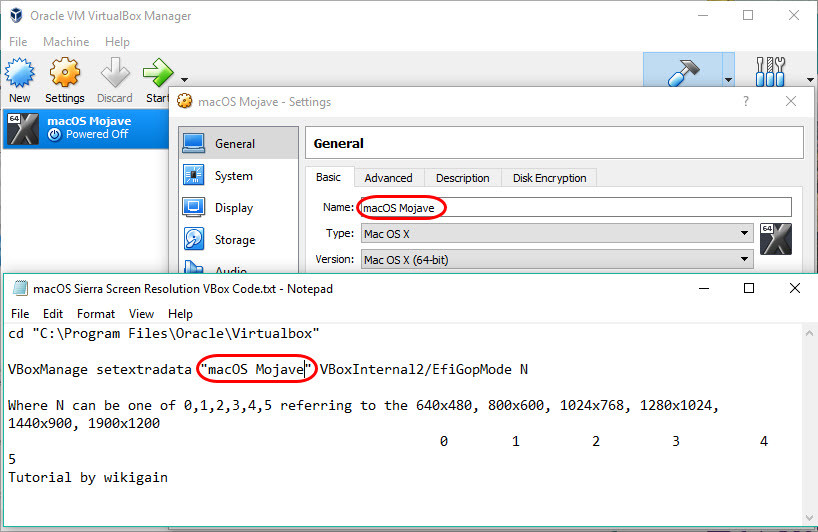Click the VM Name input field
The height and width of the screenshot is (532, 818).
(x=576, y=207)
